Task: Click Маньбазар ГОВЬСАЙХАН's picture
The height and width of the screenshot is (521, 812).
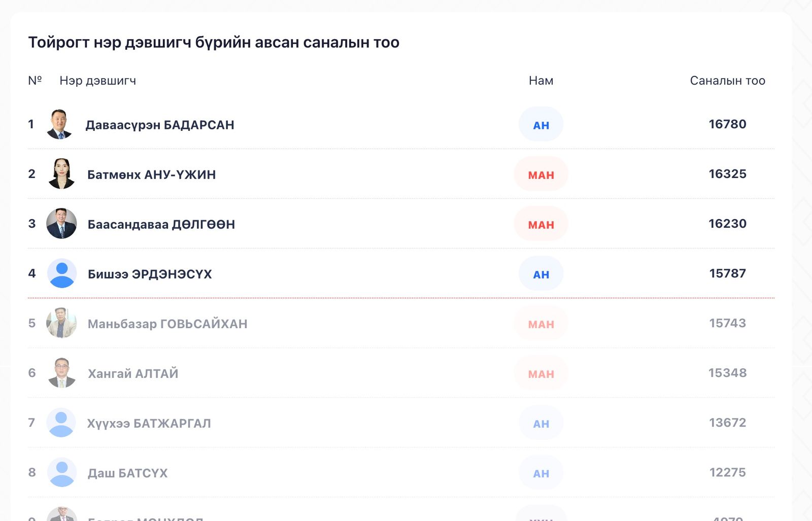Action: pyautogui.click(x=60, y=323)
